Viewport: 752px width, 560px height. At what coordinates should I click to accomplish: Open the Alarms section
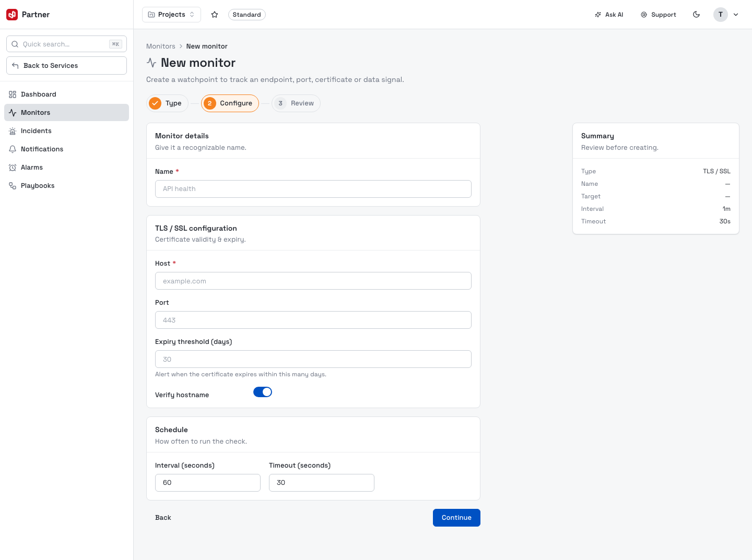point(66,168)
